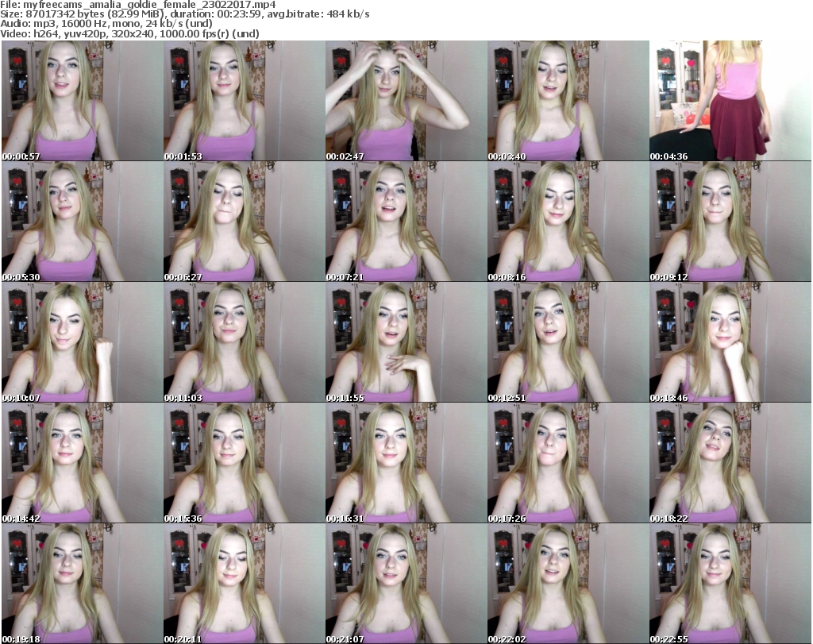Viewport: 813px width, 644px height.
Task: Pick the frame marked 00:13:46
Action: tap(730, 342)
